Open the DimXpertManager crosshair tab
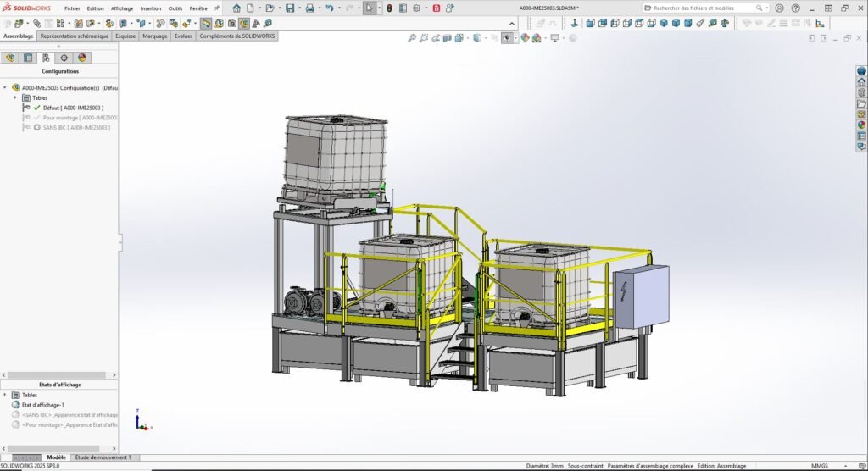The image size is (868, 471). pyautogui.click(x=64, y=58)
